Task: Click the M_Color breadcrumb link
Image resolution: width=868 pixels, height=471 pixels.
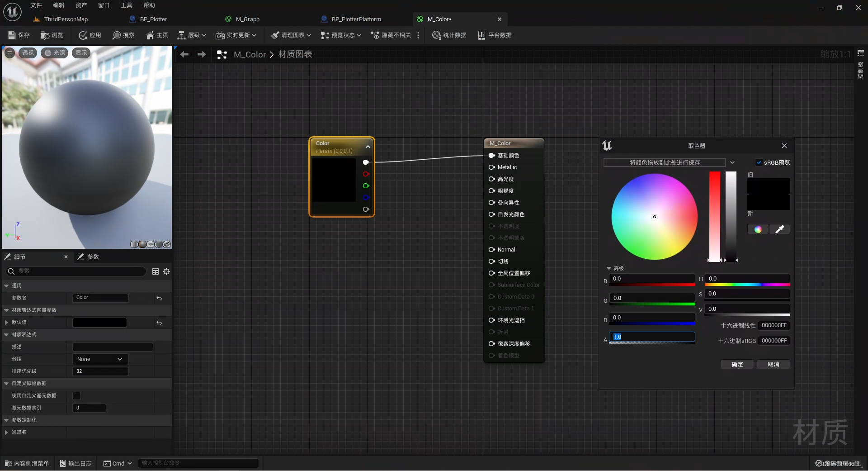Action: pyautogui.click(x=250, y=54)
